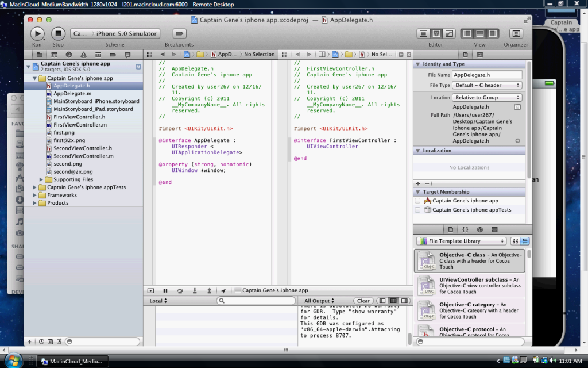Screen dimensions: 588x368
Task: Click the Run button in toolbar
Action: point(37,34)
